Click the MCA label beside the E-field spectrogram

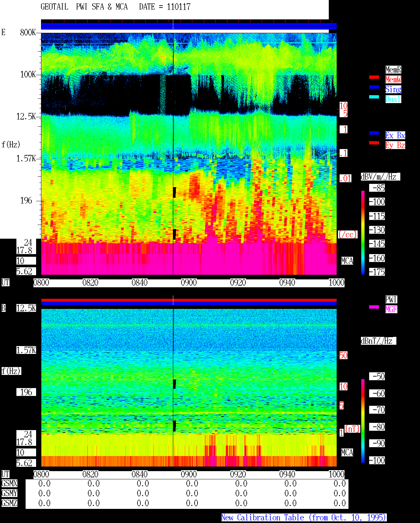coord(347,261)
